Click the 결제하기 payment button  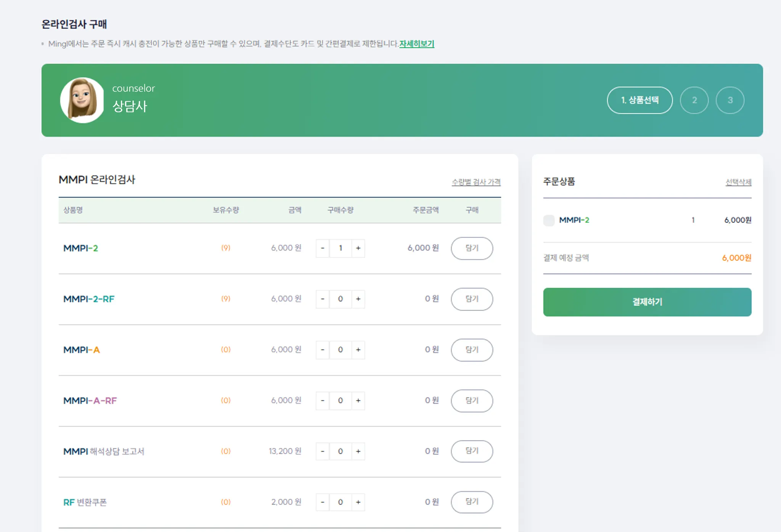(647, 302)
